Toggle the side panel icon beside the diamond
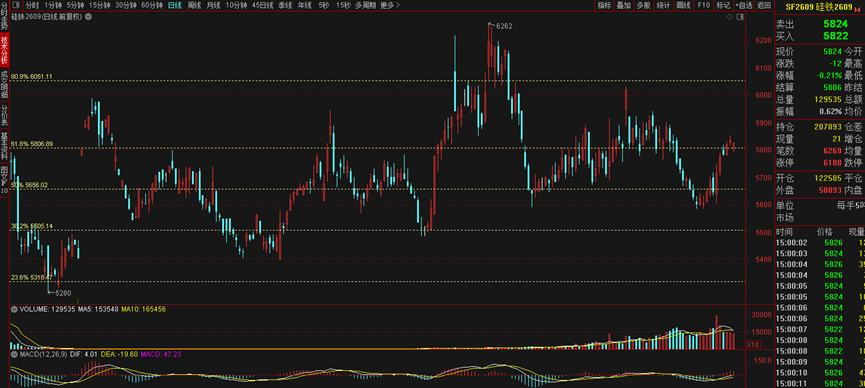The image size is (865, 388). (x=740, y=17)
